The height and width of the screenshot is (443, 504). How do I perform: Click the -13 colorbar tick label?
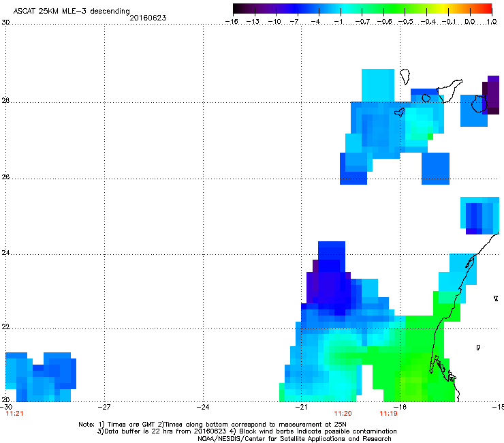pyautogui.click(x=253, y=22)
